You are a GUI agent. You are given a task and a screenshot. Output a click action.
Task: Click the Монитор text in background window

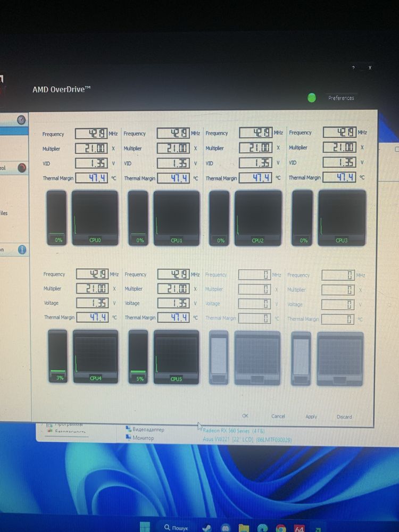(x=143, y=438)
